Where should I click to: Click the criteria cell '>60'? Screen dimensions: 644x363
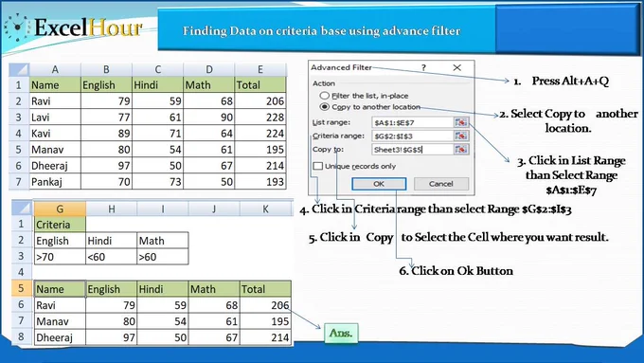tap(163, 257)
